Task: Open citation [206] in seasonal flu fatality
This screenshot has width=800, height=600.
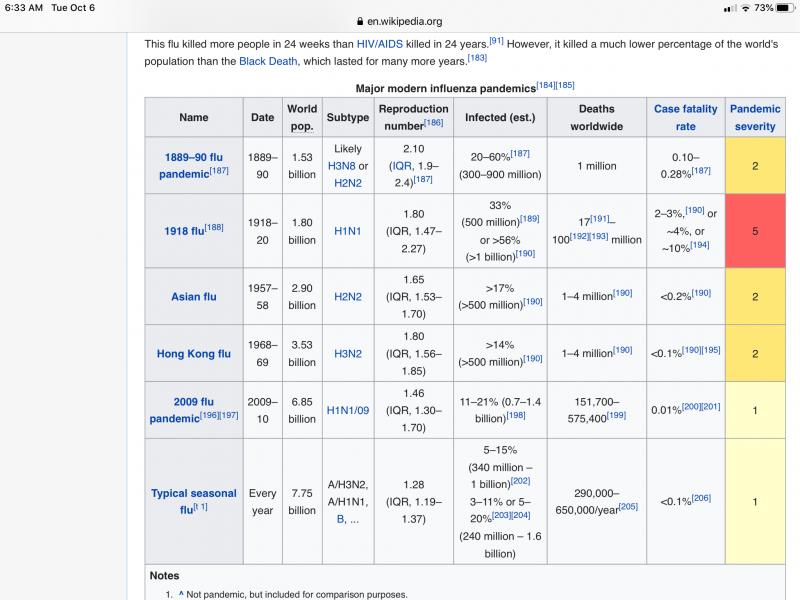Action: (702, 497)
